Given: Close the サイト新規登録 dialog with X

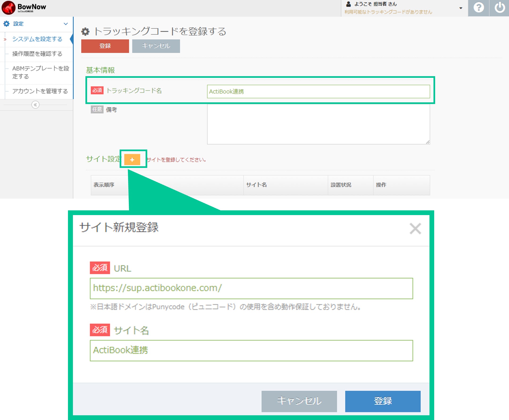Looking at the screenshot, I should (415, 229).
